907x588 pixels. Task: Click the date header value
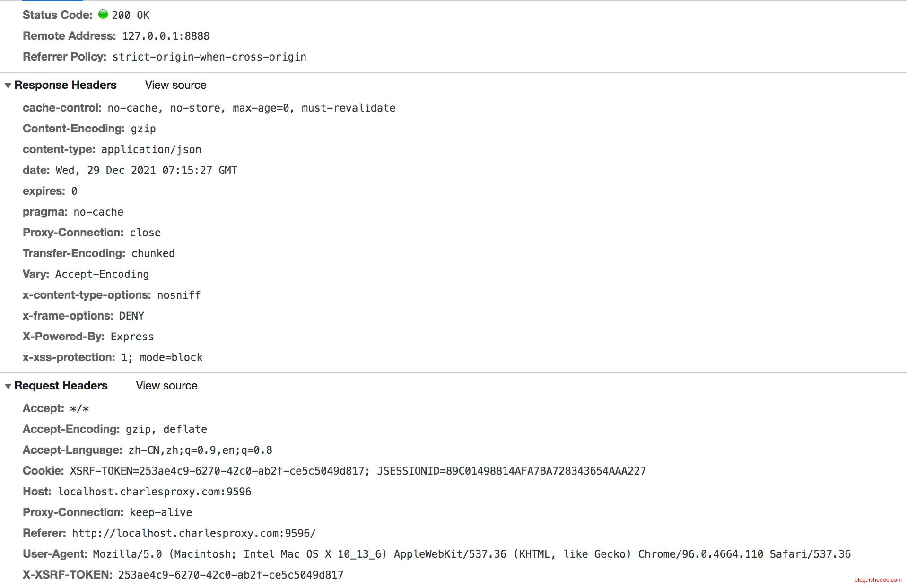point(146,170)
